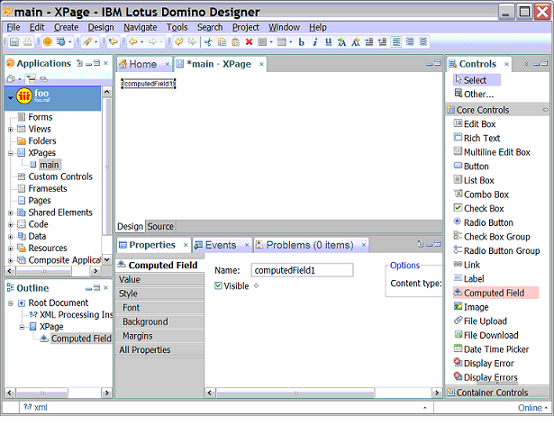Select the File Upload control
The height and width of the screenshot is (425, 554).
481,321
